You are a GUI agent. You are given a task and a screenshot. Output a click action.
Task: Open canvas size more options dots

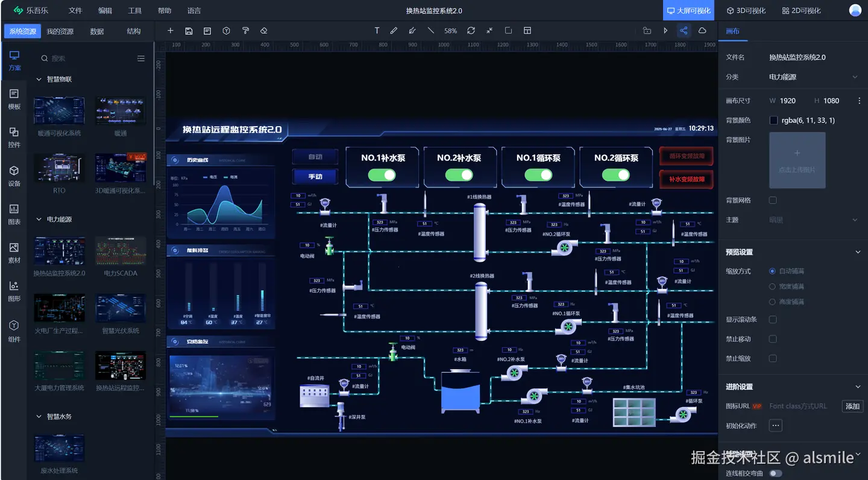pyautogui.click(x=860, y=101)
